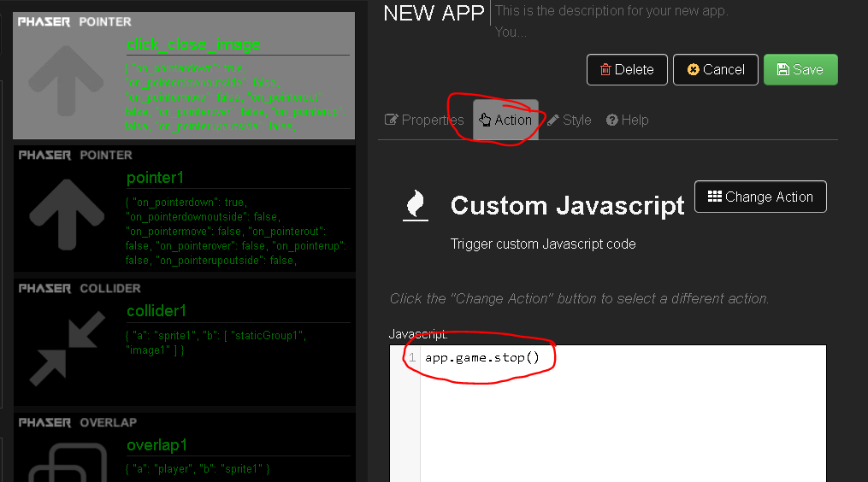Click the PHASER OVERLAP header label

coord(78,423)
